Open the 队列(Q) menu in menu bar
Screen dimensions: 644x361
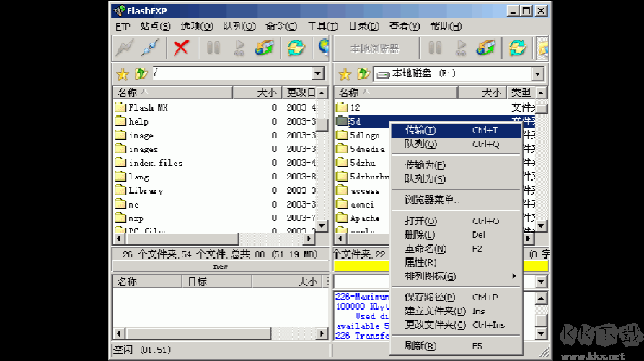point(239,27)
